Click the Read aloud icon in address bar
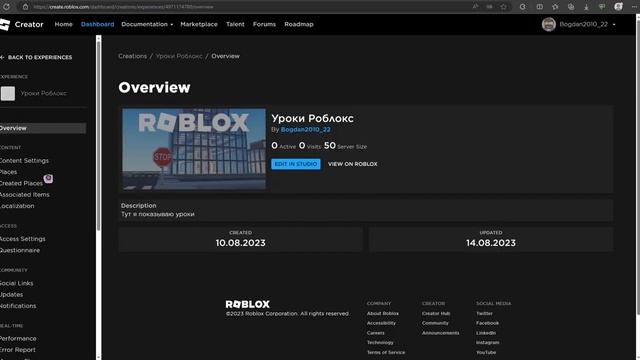The image size is (640, 360). coord(476,7)
